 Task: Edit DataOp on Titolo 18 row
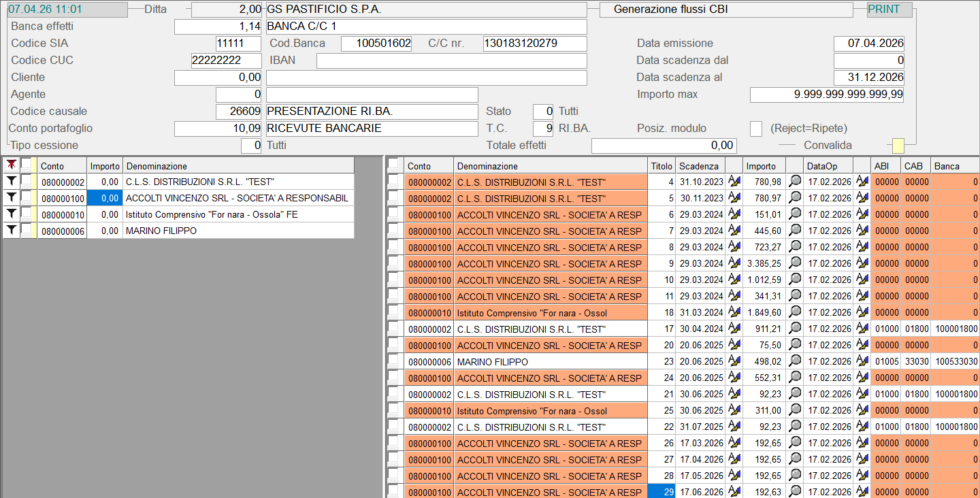click(862, 312)
